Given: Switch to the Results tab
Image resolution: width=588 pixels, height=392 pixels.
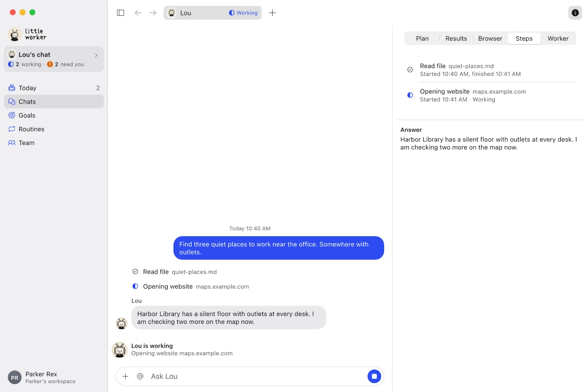Looking at the screenshot, I should click(456, 39).
